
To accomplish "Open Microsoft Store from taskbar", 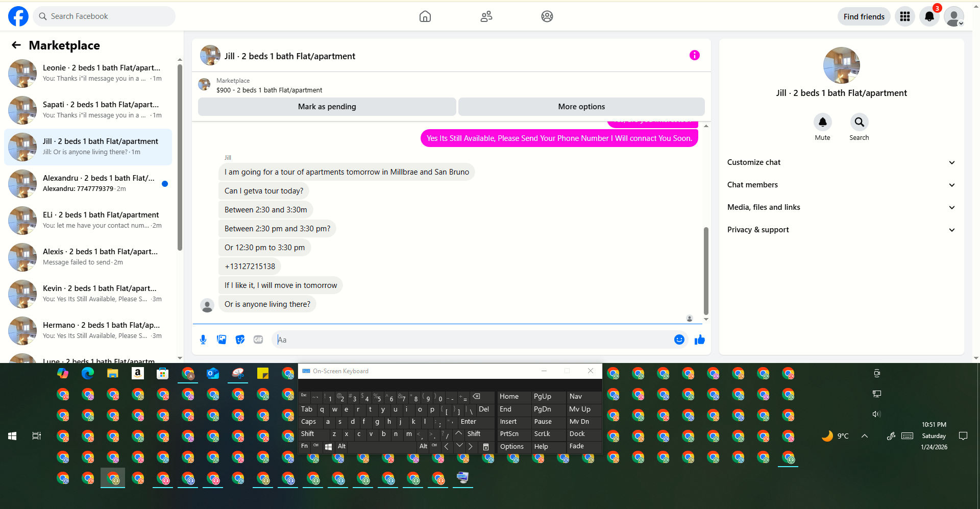I will click(162, 373).
